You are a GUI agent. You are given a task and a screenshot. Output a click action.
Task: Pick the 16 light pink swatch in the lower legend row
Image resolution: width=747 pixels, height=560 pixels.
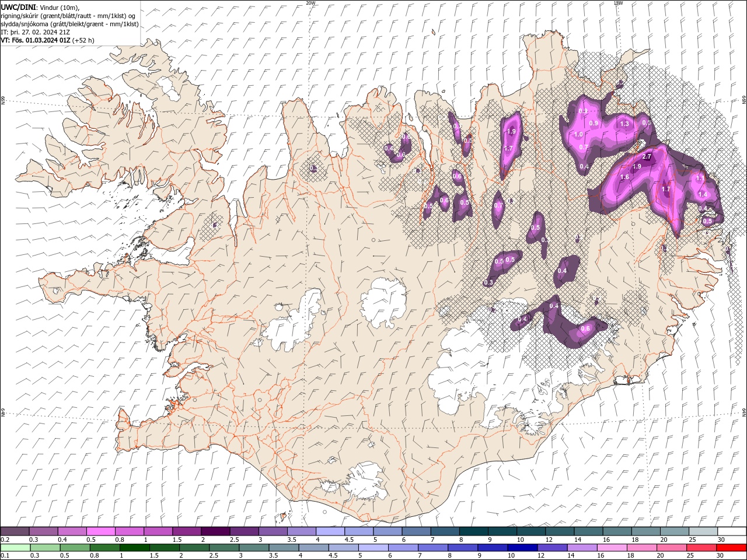pyautogui.click(x=612, y=548)
